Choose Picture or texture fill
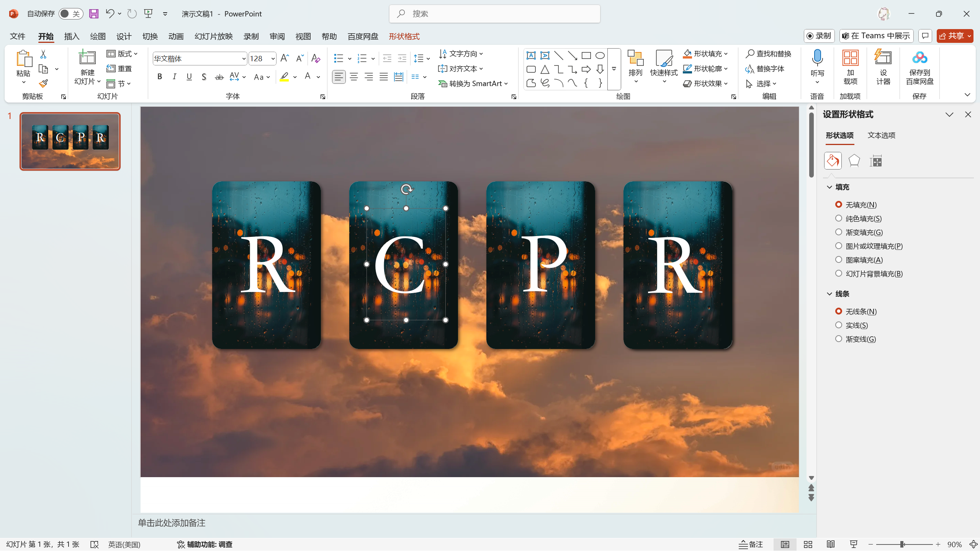The height and width of the screenshot is (551, 980). point(839,246)
